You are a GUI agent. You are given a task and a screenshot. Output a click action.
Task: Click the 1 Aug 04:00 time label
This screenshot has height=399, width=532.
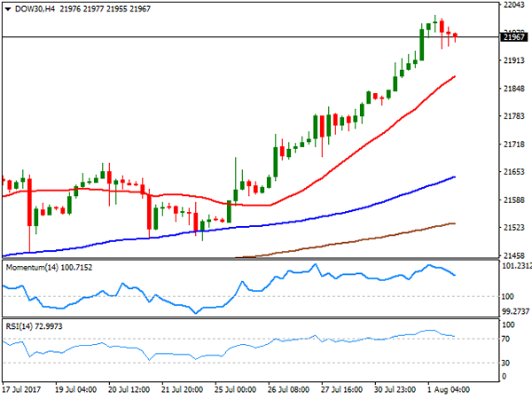click(x=449, y=389)
